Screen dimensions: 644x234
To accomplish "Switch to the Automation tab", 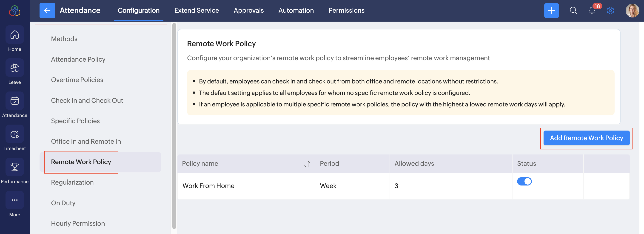I will point(296,11).
